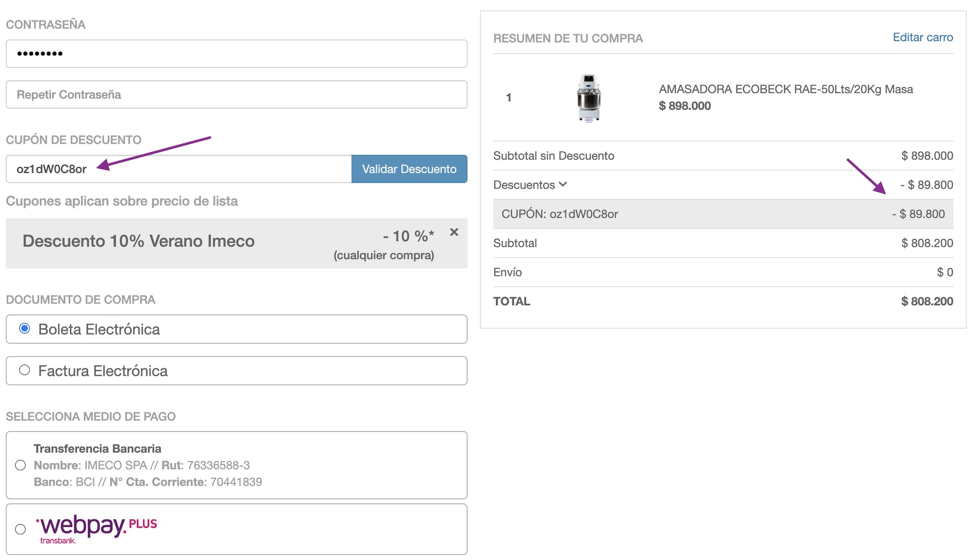Click the Descuento 10% Verano Imeco banner

138,241
